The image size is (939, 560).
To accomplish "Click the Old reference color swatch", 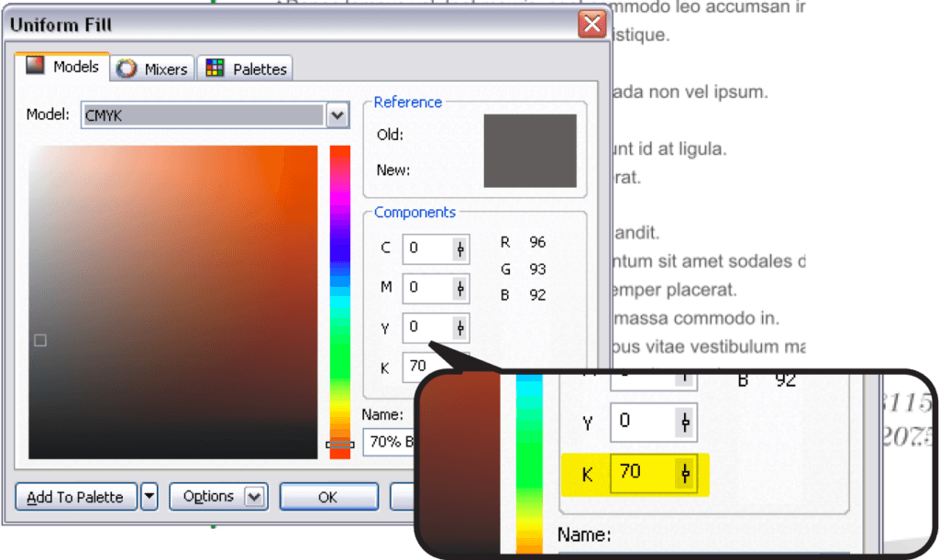I will click(x=530, y=134).
